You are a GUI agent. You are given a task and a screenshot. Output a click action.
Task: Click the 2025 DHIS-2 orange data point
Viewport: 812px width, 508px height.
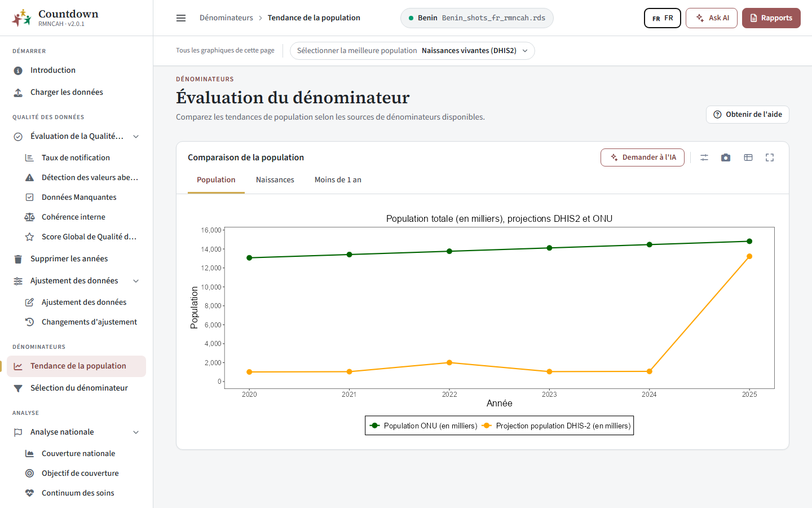(749, 256)
